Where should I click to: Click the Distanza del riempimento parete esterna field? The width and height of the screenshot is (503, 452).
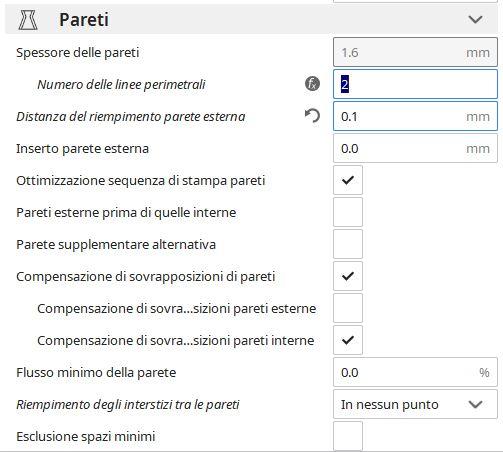tap(415, 116)
